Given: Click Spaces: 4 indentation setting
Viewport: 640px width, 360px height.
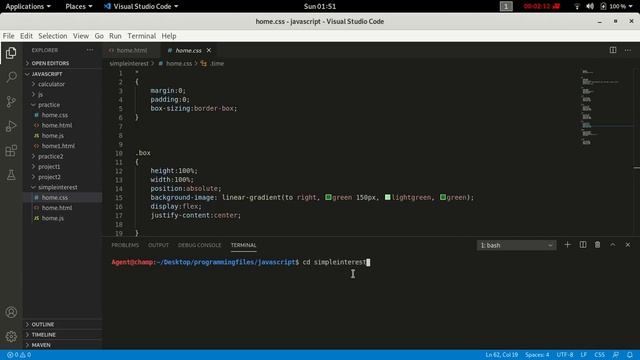Looking at the screenshot, I should tap(537, 355).
